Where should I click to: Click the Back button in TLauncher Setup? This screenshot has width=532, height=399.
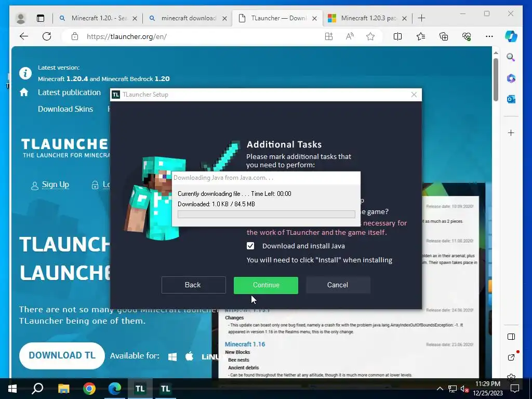[x=193, y=285]
